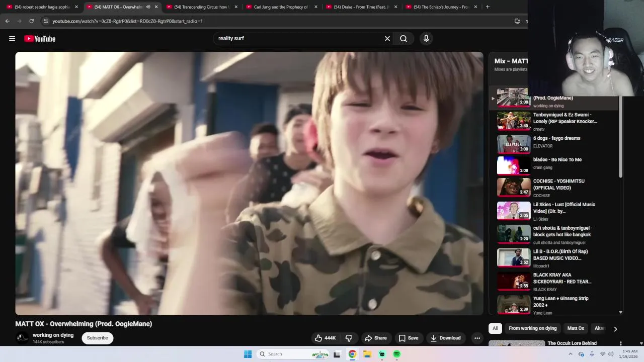The width and height of the screenshot is (644, 362).
Task: Open the volume control in system tray
Action: point(611,354)
